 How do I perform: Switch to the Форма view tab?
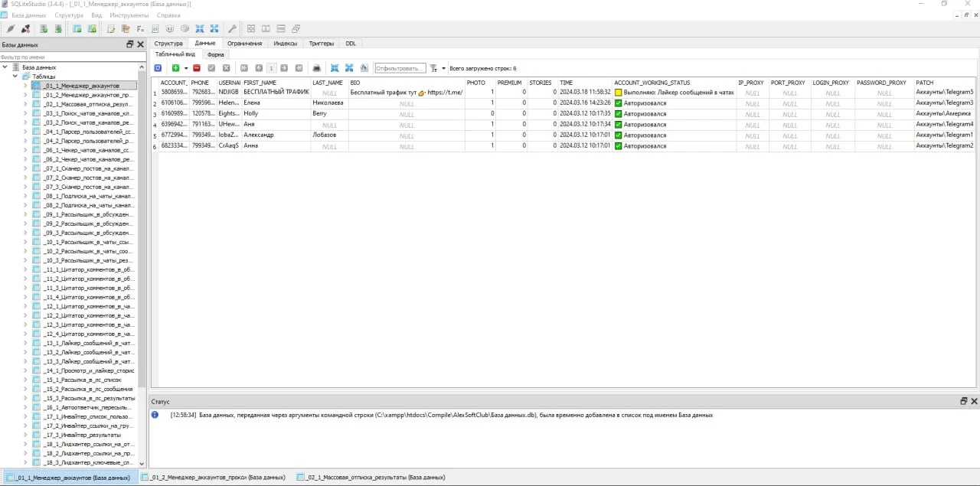coord(216,55)
